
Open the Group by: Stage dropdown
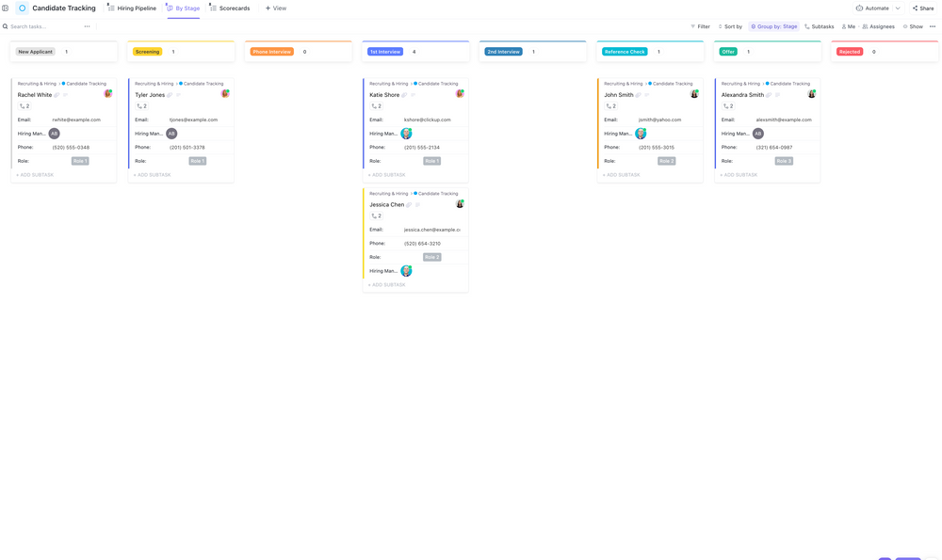pos(773,26)
